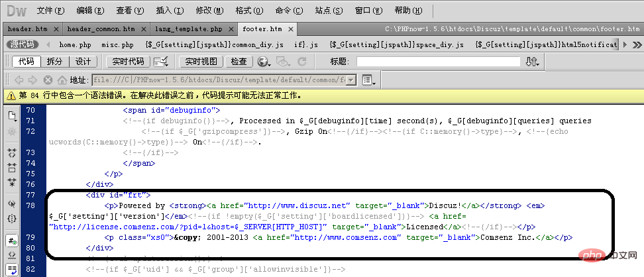Open related file space_diy.js
Screen dimensions: 644x277
397,45
